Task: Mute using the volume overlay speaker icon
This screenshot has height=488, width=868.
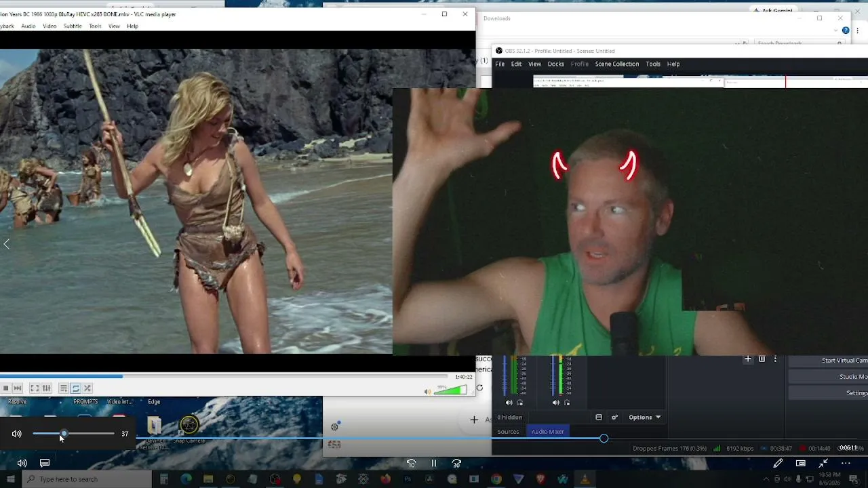Action: click(x=17, y=434)
